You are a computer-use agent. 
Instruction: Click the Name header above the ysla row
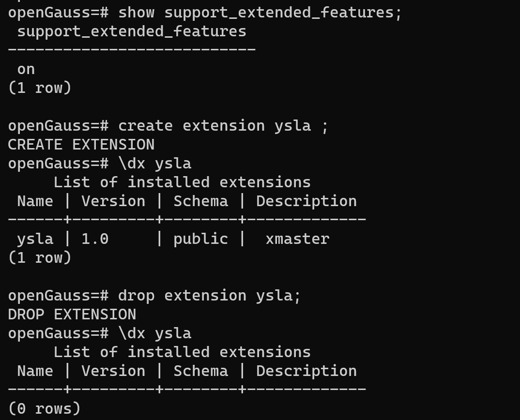(35, 201)
